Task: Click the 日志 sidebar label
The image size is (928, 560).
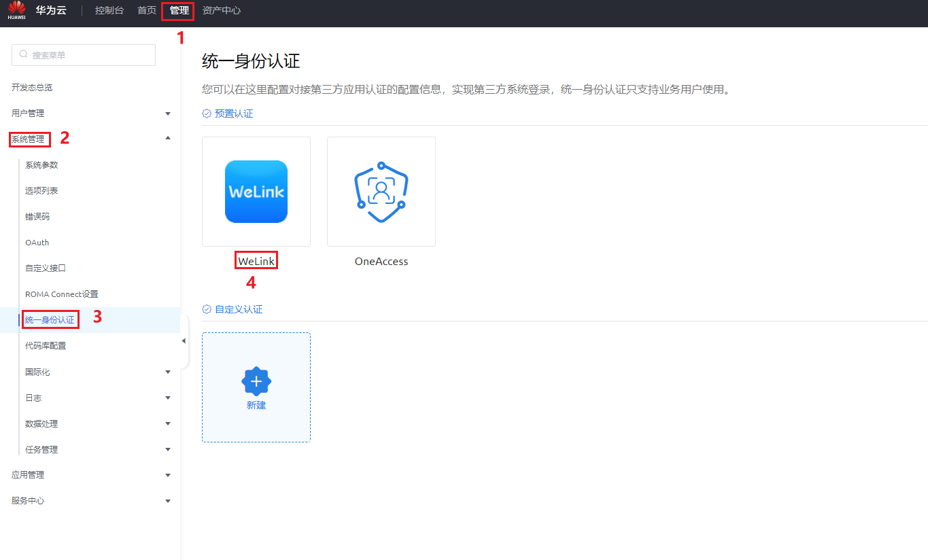Action: click(x=33, y=398)
